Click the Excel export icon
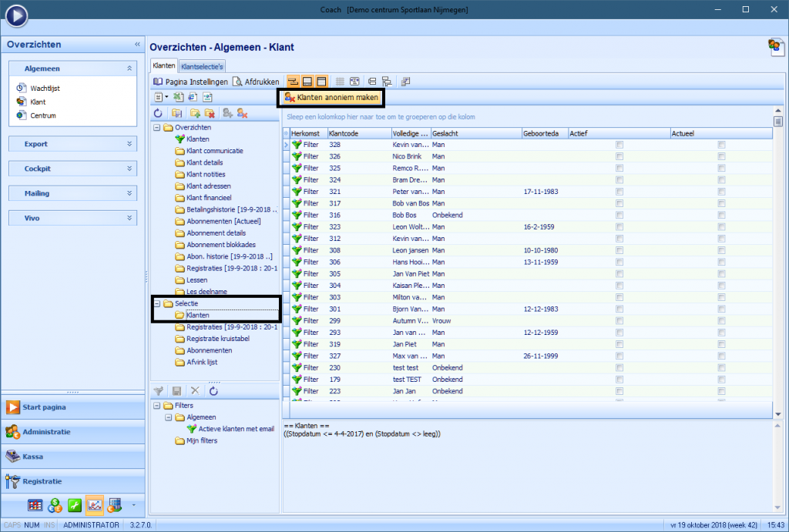Screen dimensions: 789x532 click(x=179, y=97)
